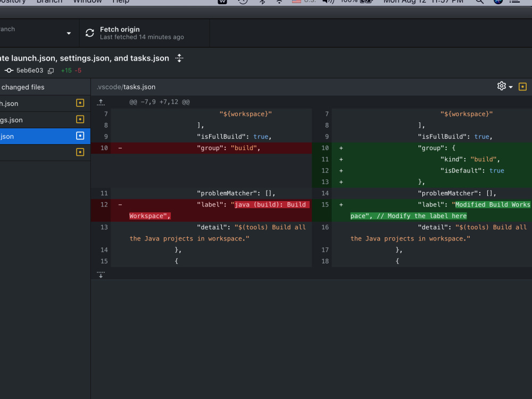Open the dropdown caret next to the diff gear
The width and height of the screenshot is (532, 399).
click(511, 87)
